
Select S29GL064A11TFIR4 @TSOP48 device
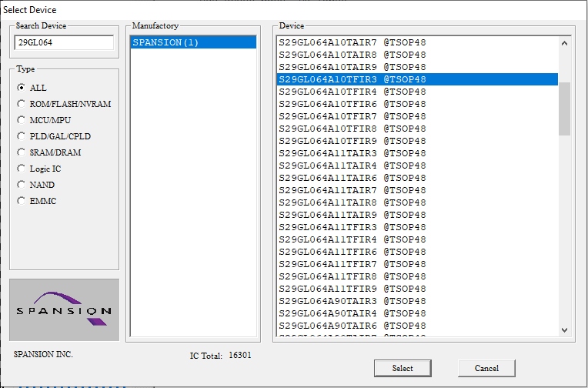click(417, 239)
